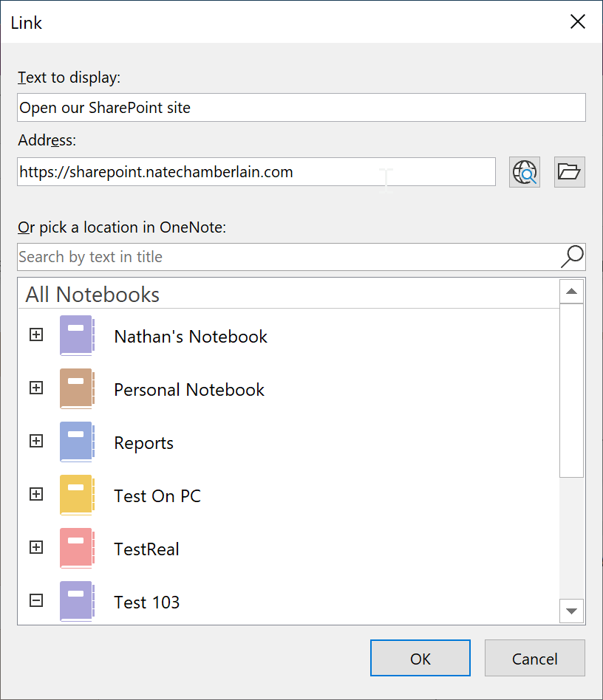Select the blue Reports notebook icon
The image size is (603, 700).
pyautogui.click(x=77, y=442)
